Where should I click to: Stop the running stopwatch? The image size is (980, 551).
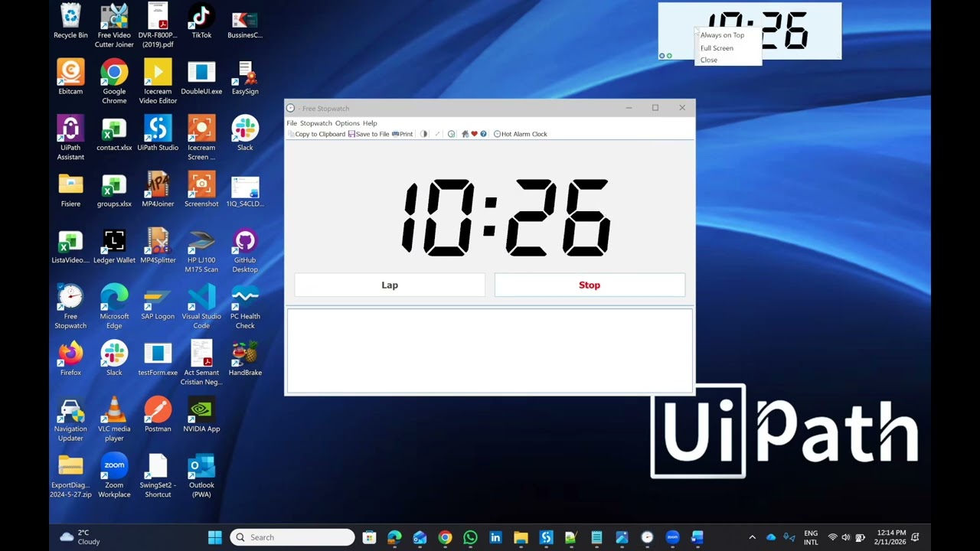coord(590,285)
